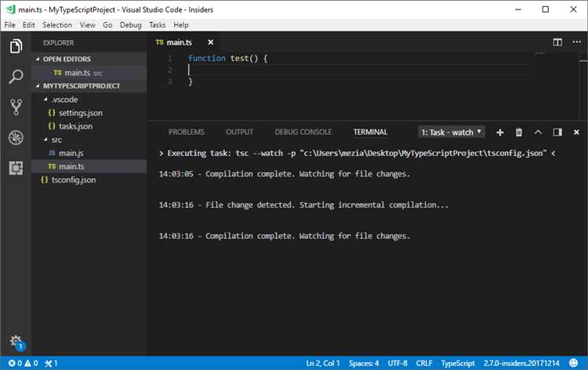Change indentation via Spaces: 4
The height and width of the screenshot is (370, 588).
[x=364, y=363]
